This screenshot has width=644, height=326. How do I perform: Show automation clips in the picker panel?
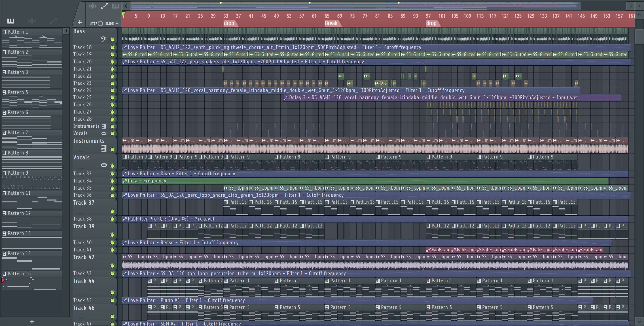(53, 21)
